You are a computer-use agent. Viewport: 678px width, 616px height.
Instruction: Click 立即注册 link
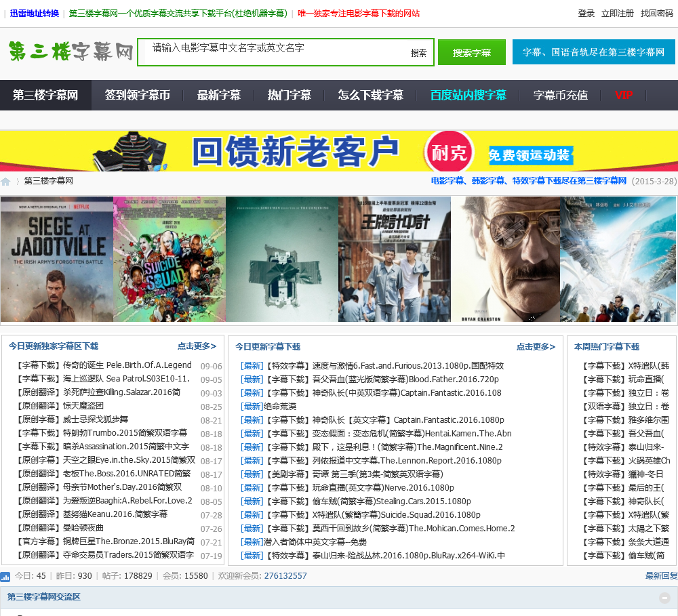618,14
